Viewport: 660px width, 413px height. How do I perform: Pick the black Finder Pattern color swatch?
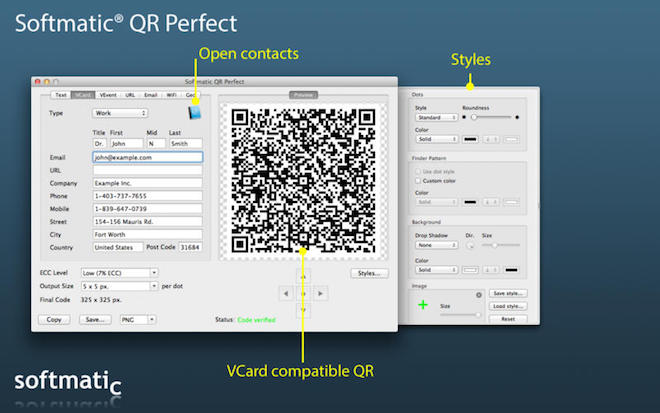point(470,202)
